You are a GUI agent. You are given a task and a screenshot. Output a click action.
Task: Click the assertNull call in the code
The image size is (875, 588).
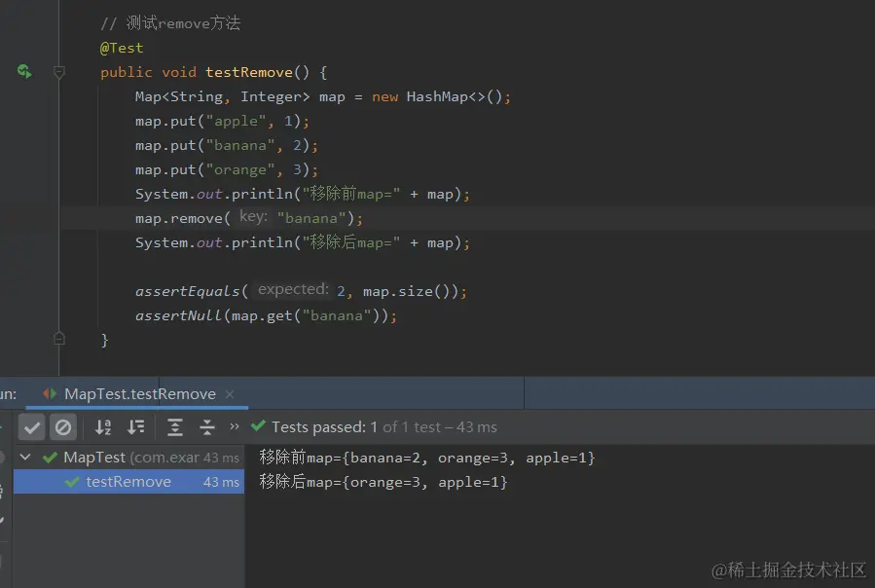click(x=178, y=316)
